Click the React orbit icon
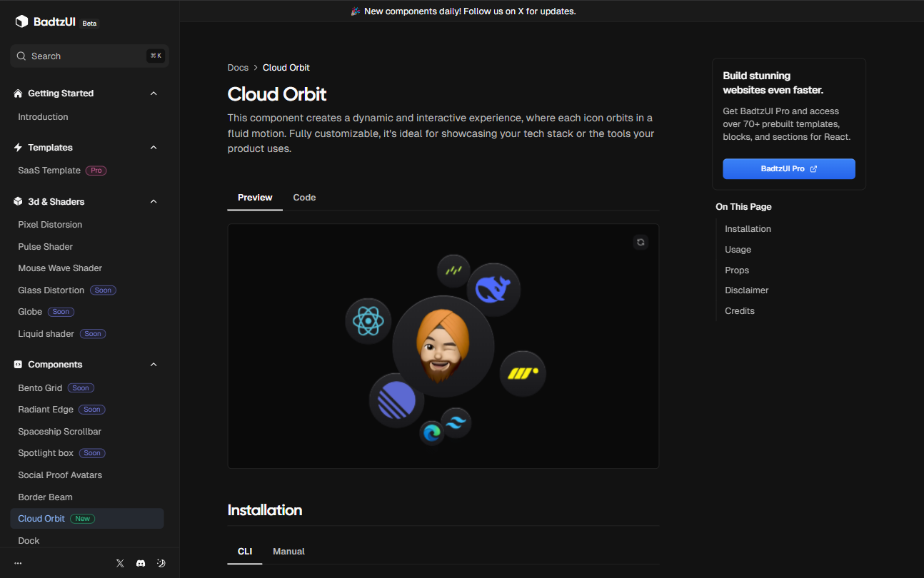The width and height of the screenshot is (924, 578). point(368,321)
